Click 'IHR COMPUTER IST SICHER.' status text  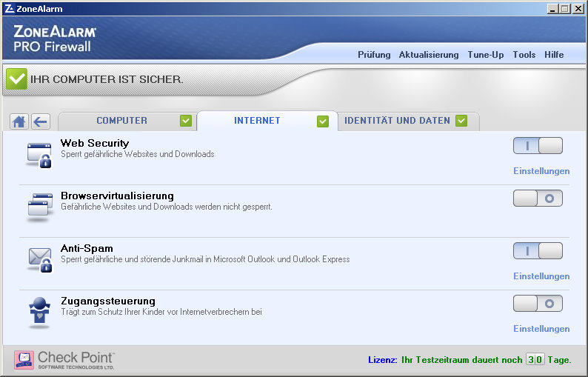[107, 79]
